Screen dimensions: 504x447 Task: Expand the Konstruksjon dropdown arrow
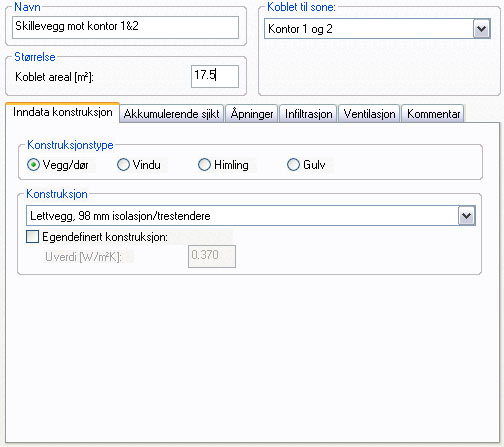[466, 216]
